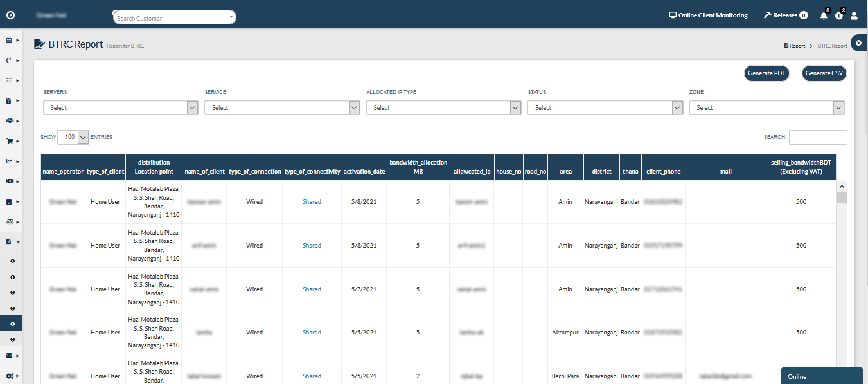This screenshot has height=384, width=868.
Task: Click the Generate PDF button
Action: point(766,73)
